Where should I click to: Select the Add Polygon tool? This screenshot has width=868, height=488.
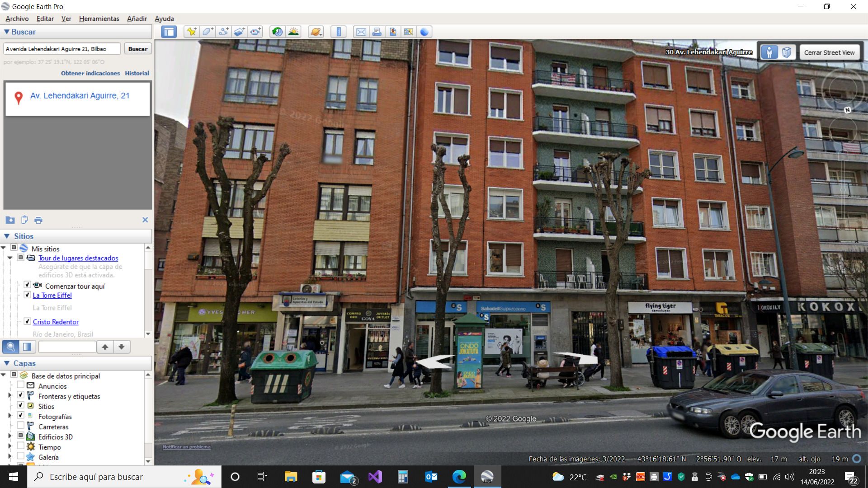pyautogui.click(x=208, y=32)
